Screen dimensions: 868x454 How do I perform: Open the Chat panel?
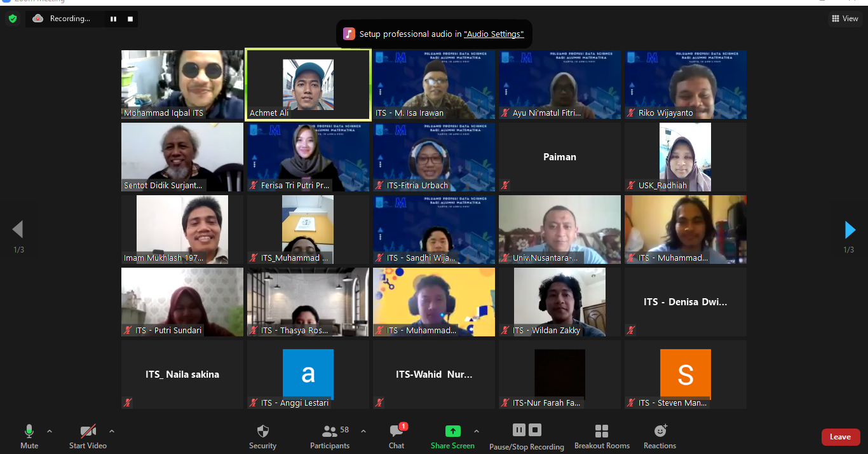pos(397,436)
